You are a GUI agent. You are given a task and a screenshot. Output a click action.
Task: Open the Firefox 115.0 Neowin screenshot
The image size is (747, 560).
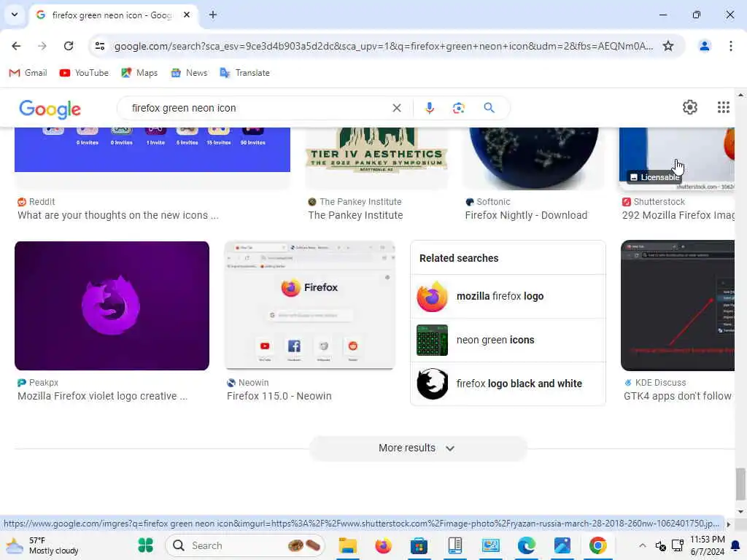coord(309,306)
